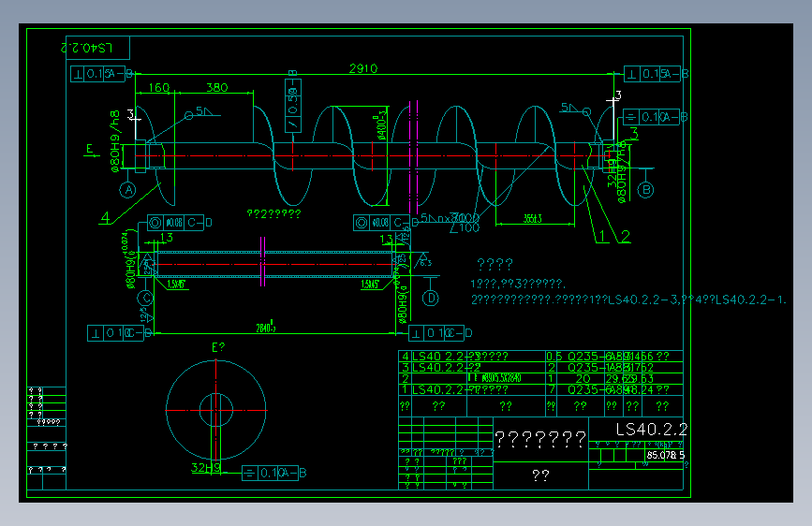Select the ???? notes heading
Viewport: 812px width, 526px height.
(x=495, y=265)
